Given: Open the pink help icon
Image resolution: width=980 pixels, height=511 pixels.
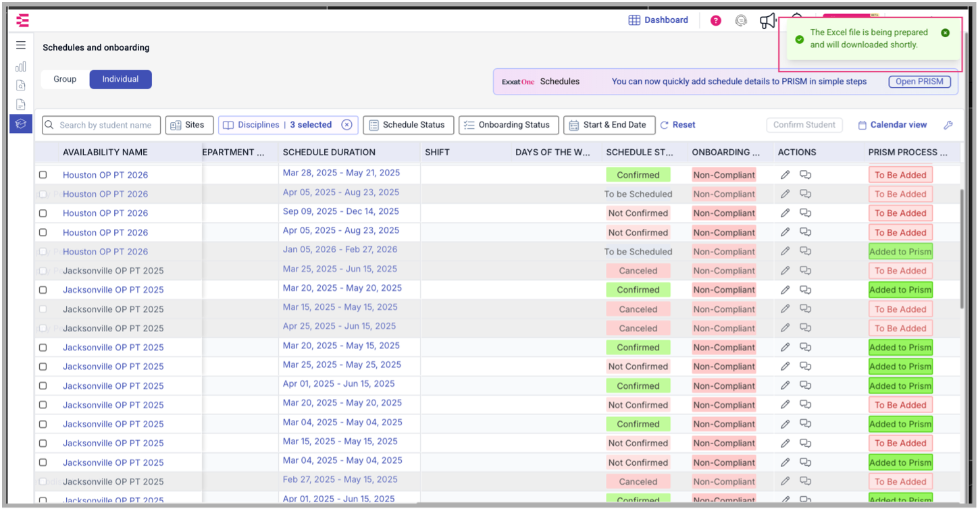Looking at the screenshot, I should click(715, 20).
